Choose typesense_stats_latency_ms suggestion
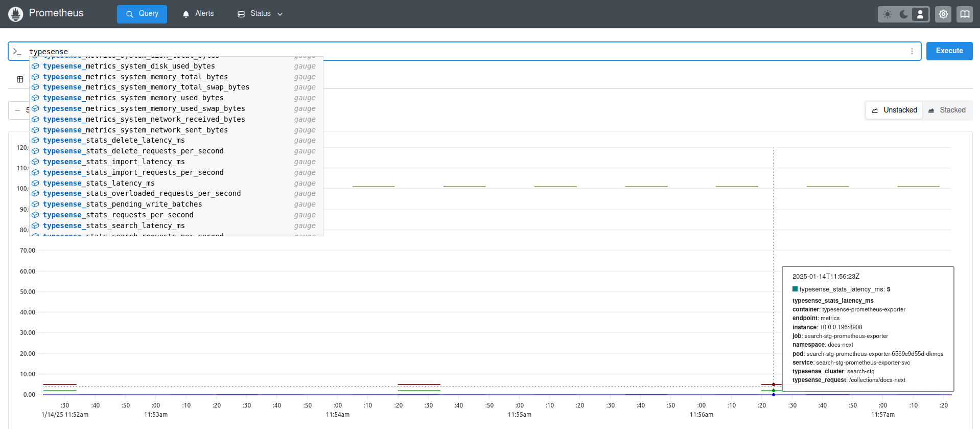This screenshot has height=429, width=980. pos(176,183)
